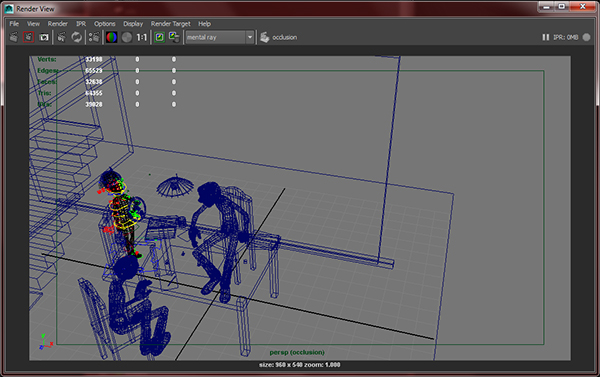Click the Redo Previous Render clapperboard icon
This screenshot has width=600, height=377.
click(14, 37)
